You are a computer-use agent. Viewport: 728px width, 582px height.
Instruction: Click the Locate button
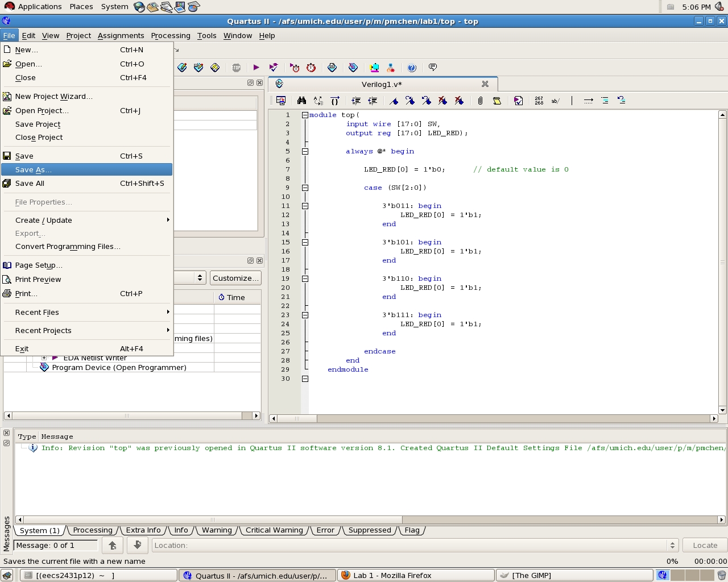705,545
